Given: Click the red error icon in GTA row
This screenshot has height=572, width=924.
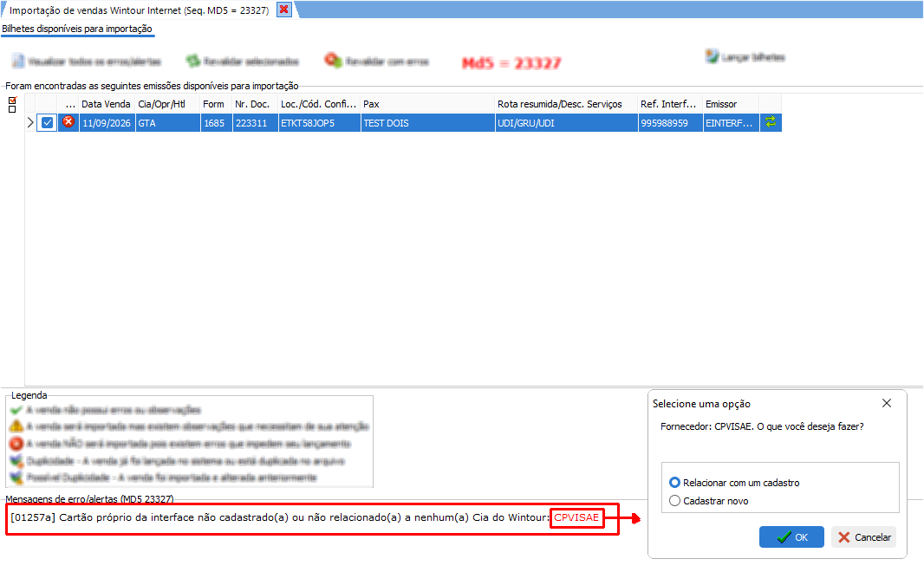Looking at the screenshot, I should click(69, 122).
